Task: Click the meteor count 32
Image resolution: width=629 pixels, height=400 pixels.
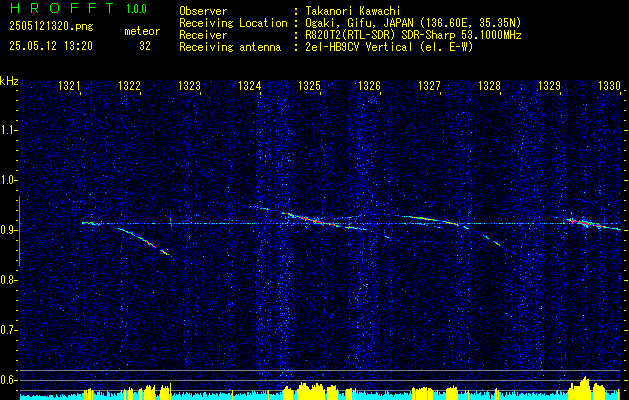Action: (x=145, y=46)
